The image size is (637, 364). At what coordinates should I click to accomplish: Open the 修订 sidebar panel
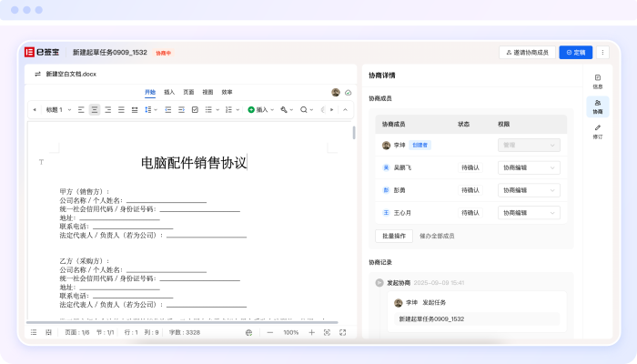598,132
